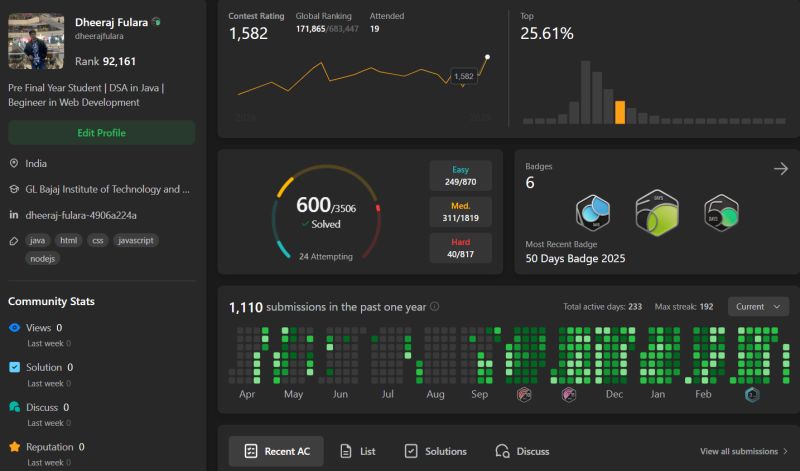This screenshot has width=800, height=471.
Task: Click the blue badge hexagon icon
Action: click(593, 213)
